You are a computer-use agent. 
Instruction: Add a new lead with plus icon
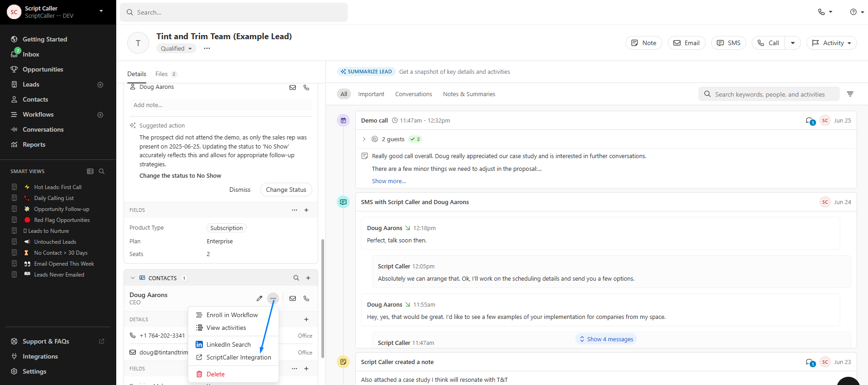tap(100, 84)
